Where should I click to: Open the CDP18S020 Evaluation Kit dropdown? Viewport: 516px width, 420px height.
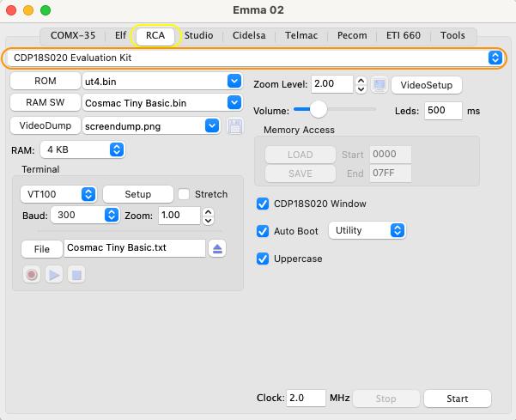pyautogui.click(x=254, y=58)
